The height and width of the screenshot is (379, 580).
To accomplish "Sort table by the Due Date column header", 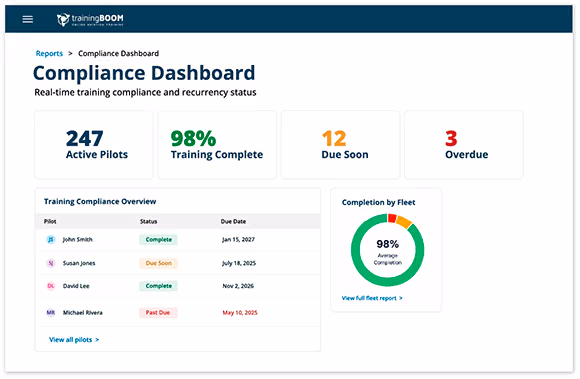I will (x=233, y=221).
